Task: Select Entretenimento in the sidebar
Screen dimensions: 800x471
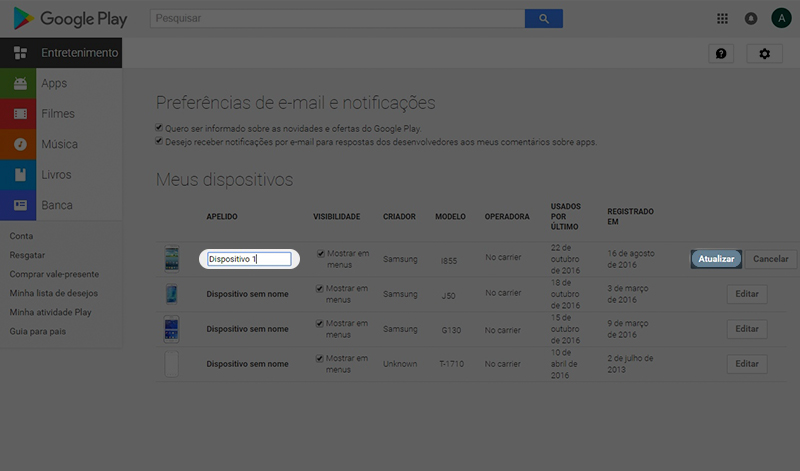Action: 62,53
